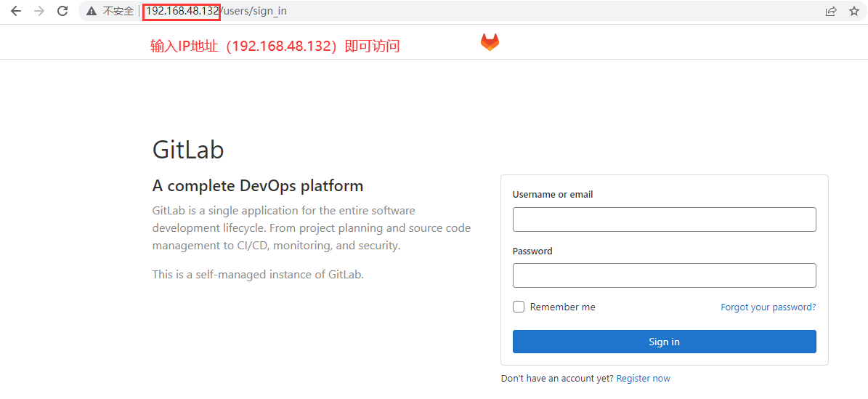868x399 pixels.
Task: Go back using browser back arrow
Action: tap(15, 11)
